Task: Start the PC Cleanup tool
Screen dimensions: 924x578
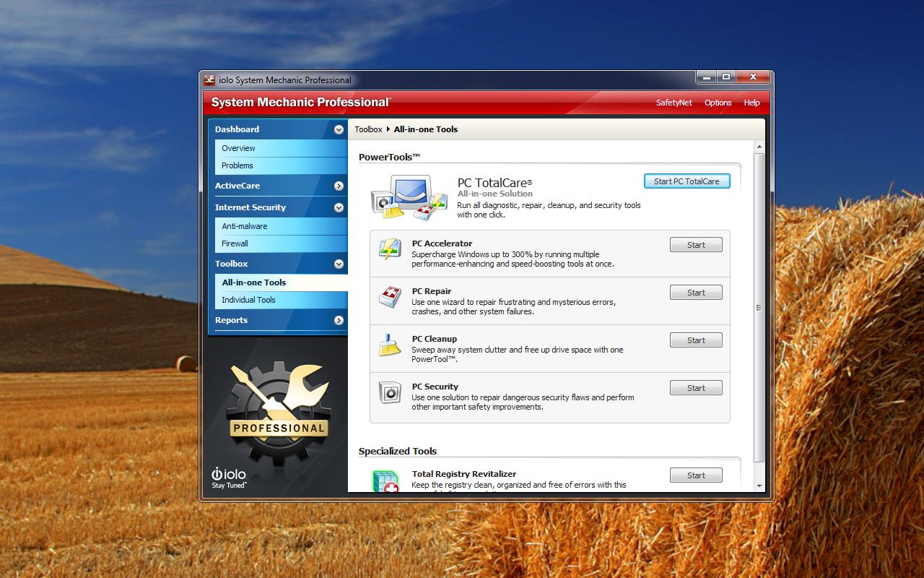Action: coord(696,340)
